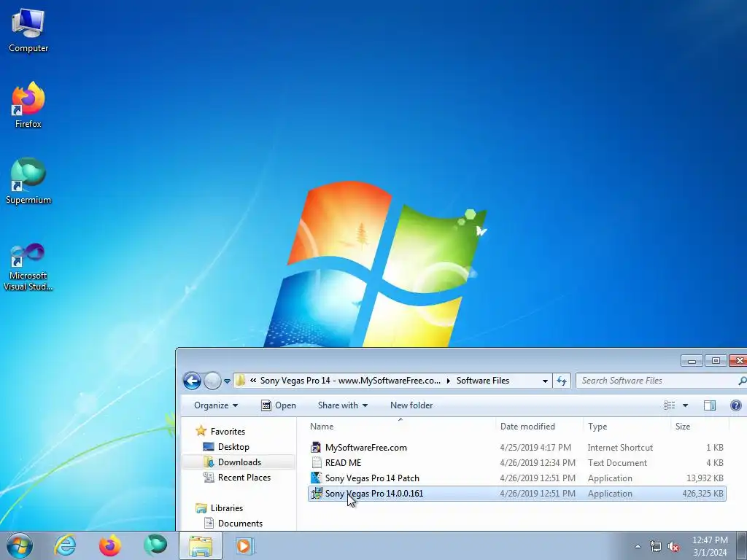Screen dimensions: 747x560
Task: Click the Text Document type cell
Action: [617, 463]
